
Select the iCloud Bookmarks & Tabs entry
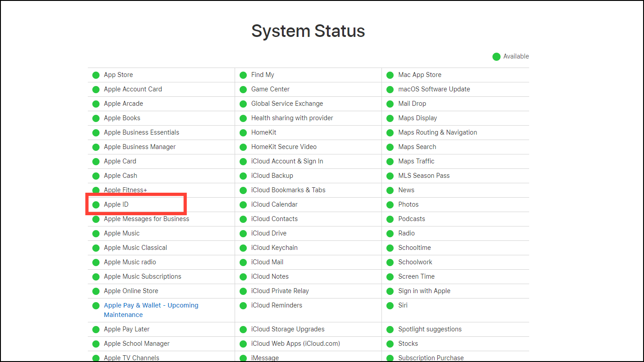pos(288,190)
